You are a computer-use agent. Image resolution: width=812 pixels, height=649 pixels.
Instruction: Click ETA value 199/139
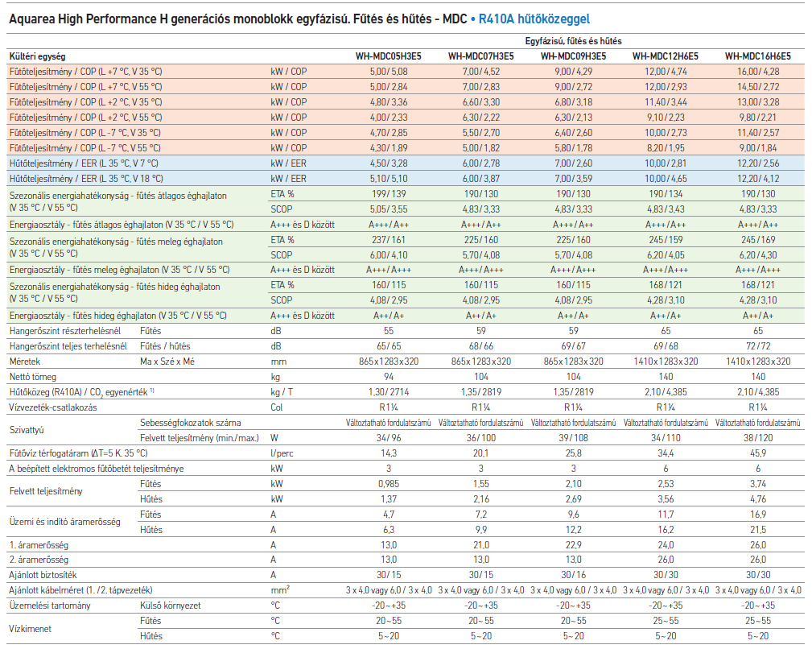pyautogui.click(x=389, y=194)
